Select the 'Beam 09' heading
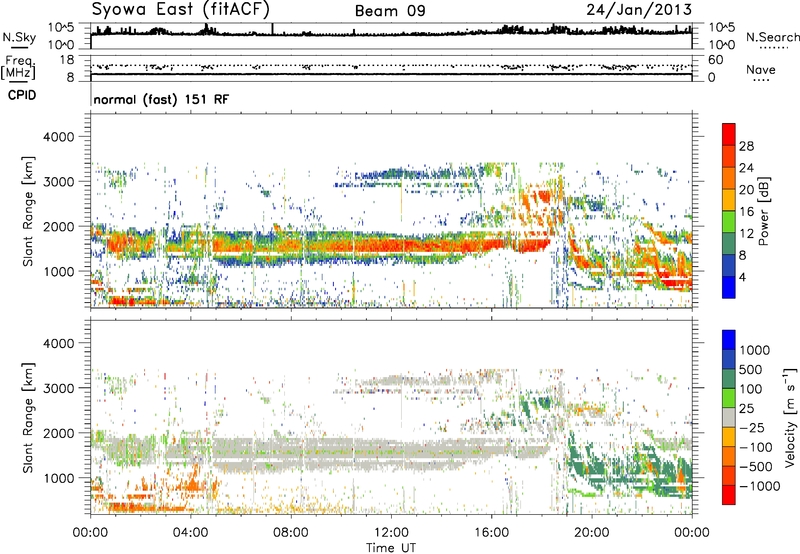This screenshot has height=554, width=800. (390, 11)
